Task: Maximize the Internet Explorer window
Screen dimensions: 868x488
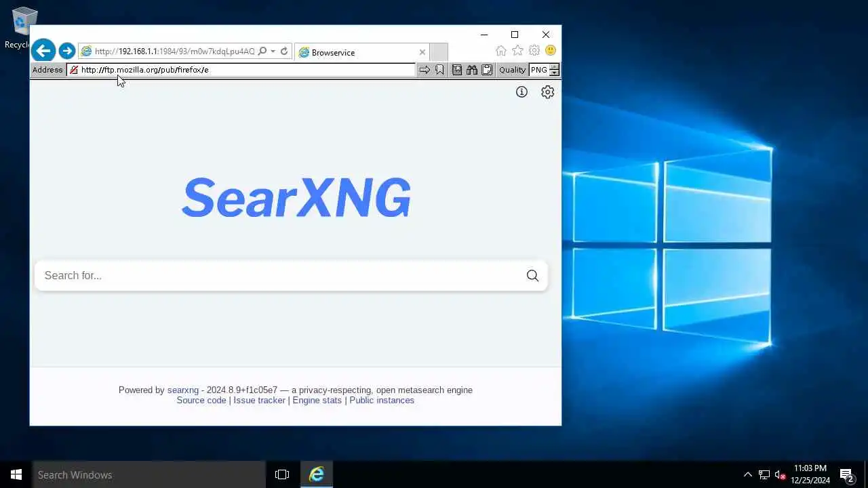Action: tap(515, 35)
